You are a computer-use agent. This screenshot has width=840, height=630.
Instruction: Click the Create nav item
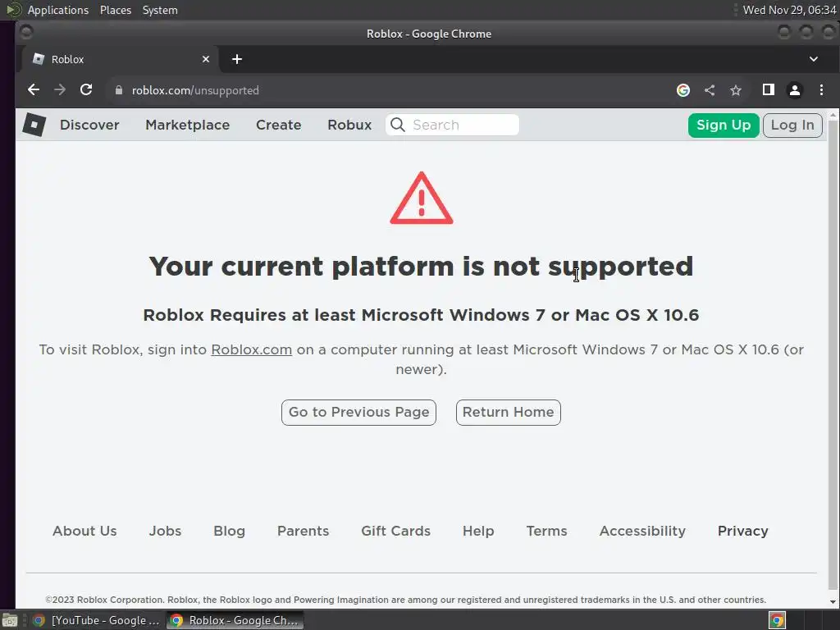click(279, 125)
